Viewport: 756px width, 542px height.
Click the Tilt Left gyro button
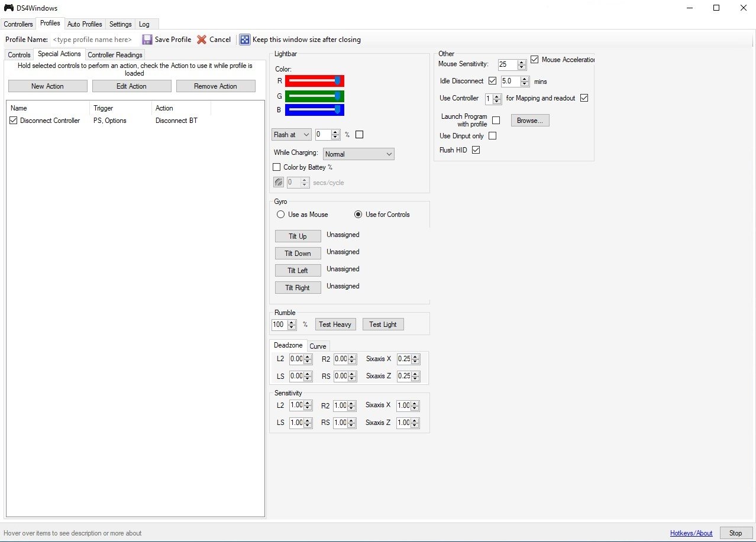click(x=298, y=271)
